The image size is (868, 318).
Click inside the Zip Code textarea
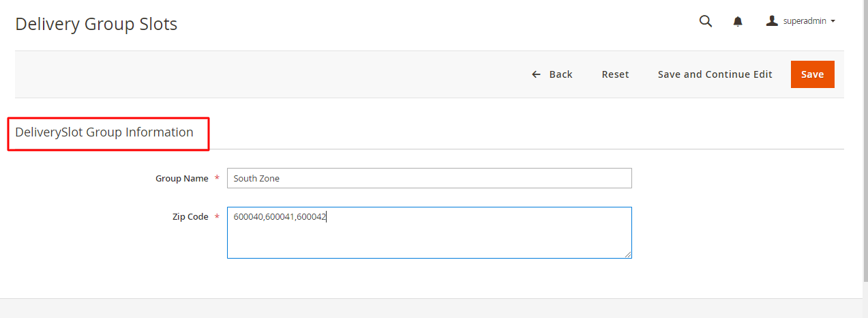click(429, 233)
